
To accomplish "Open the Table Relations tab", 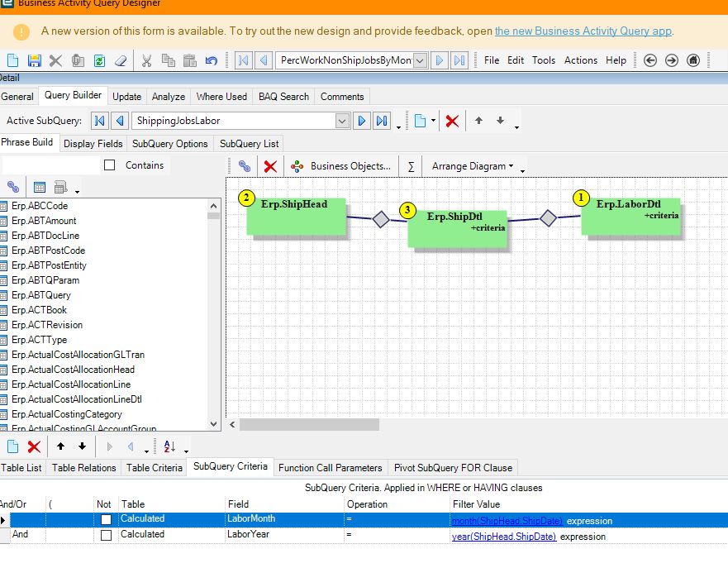I will pos(83,468).
